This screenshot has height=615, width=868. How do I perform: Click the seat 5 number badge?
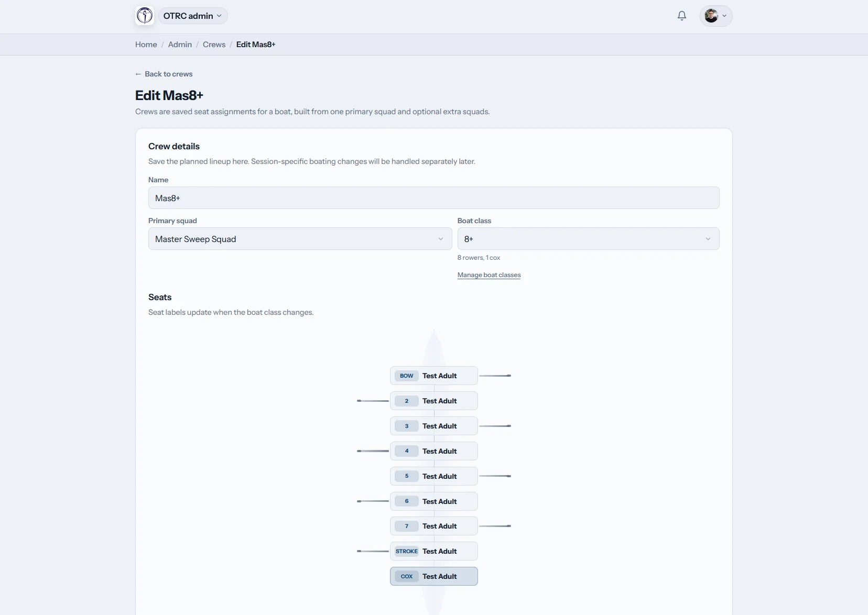pos(407,476)
